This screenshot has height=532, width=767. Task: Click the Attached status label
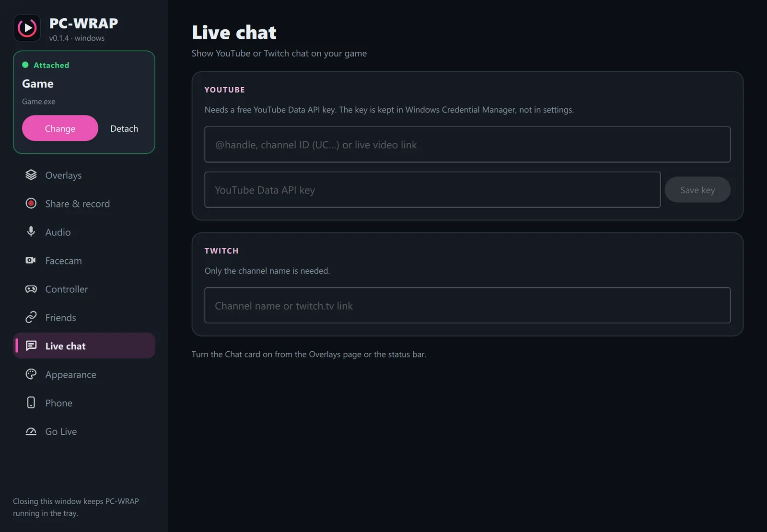(51, 65)
